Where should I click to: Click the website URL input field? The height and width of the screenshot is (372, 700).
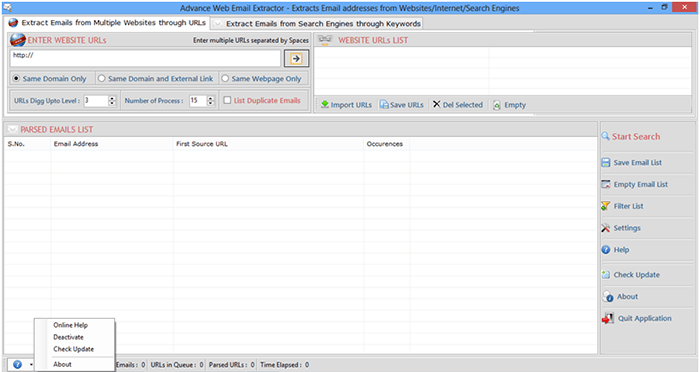(x=145, y=58)
